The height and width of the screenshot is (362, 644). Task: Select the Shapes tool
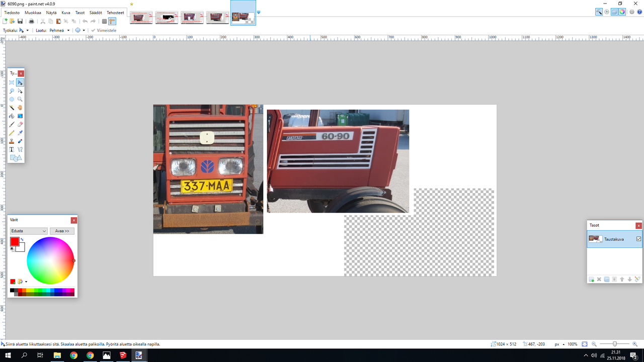[x=16, y=158]
